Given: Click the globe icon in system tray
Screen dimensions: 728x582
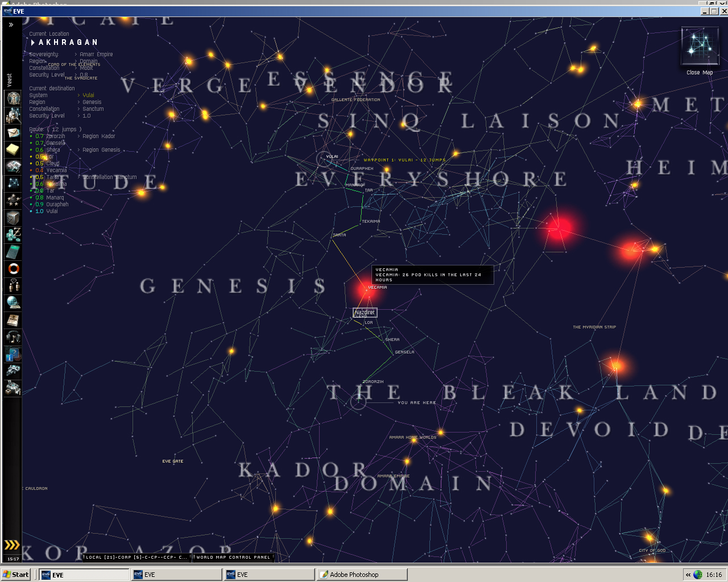Looking at the screenshot, I should [x=698, y=575].
